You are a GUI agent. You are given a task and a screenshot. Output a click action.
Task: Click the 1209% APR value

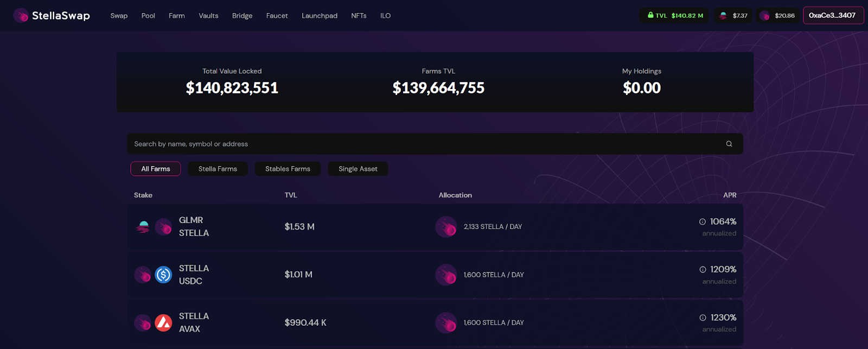pos(723,270)
